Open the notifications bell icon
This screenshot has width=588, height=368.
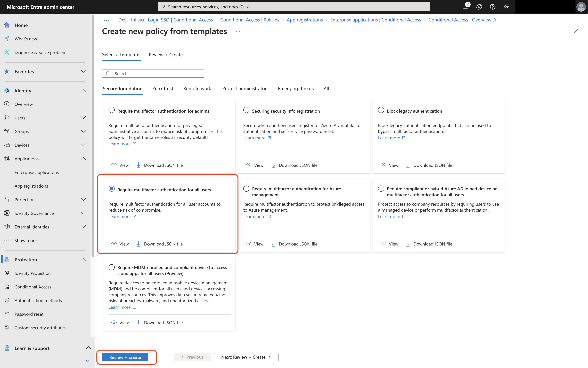pos(465,7)
